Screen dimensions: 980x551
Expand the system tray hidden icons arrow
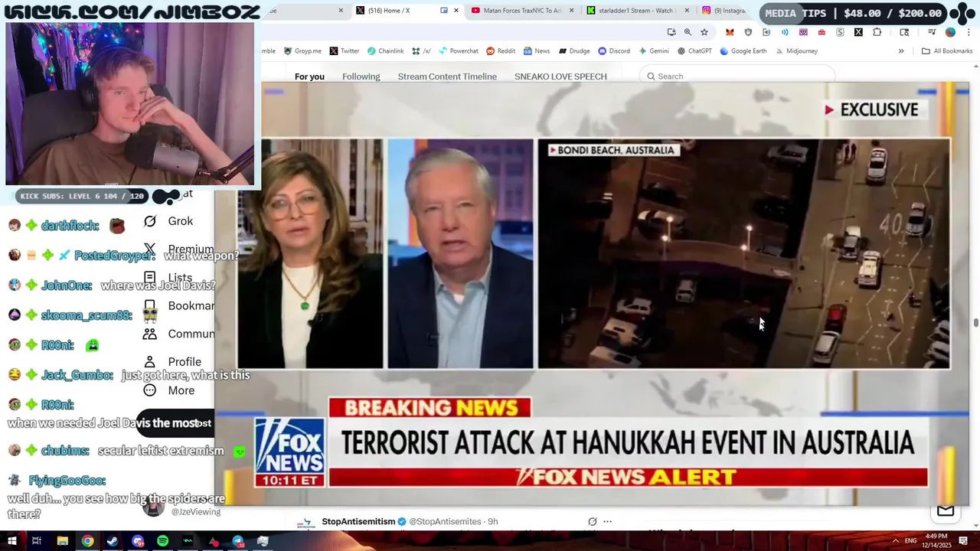coord(895,541)
